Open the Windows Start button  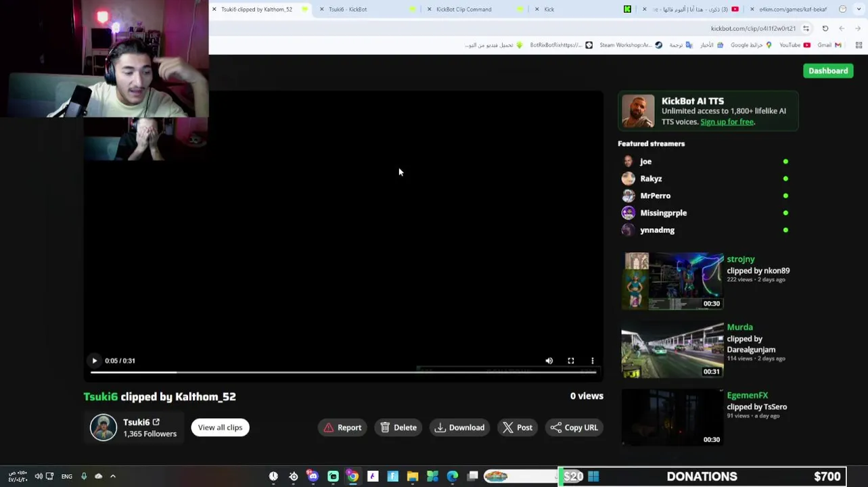click(x=593, y=476)
